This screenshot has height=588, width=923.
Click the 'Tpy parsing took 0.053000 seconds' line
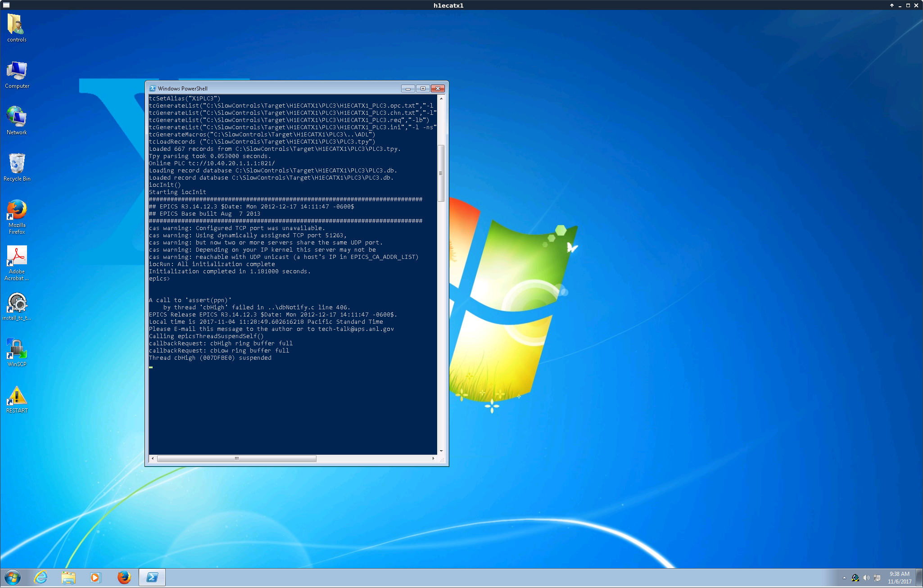click(210, 156)
